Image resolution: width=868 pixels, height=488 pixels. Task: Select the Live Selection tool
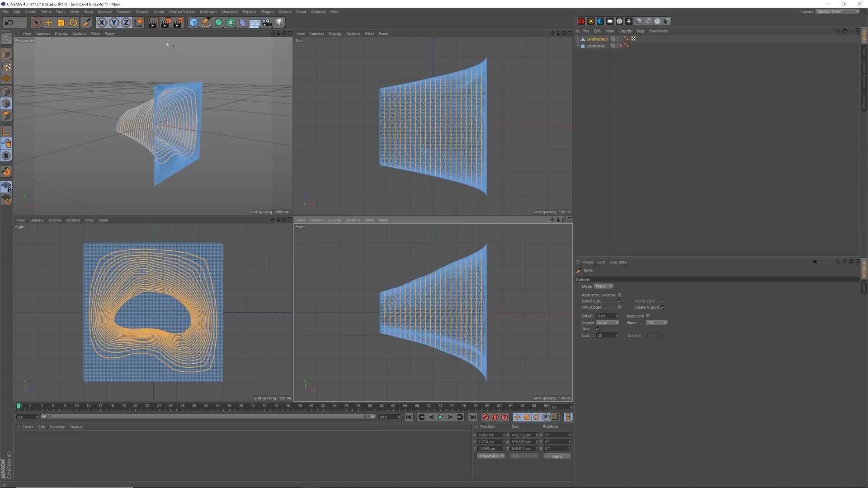37,23
